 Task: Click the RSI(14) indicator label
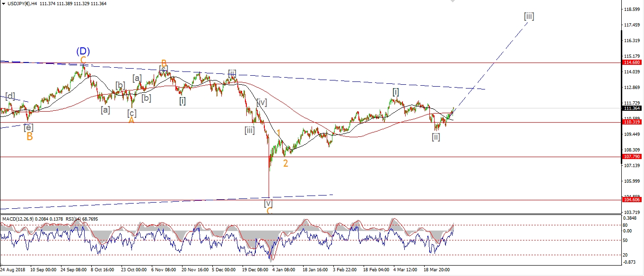pyautogui.click(x=73, y=219)
